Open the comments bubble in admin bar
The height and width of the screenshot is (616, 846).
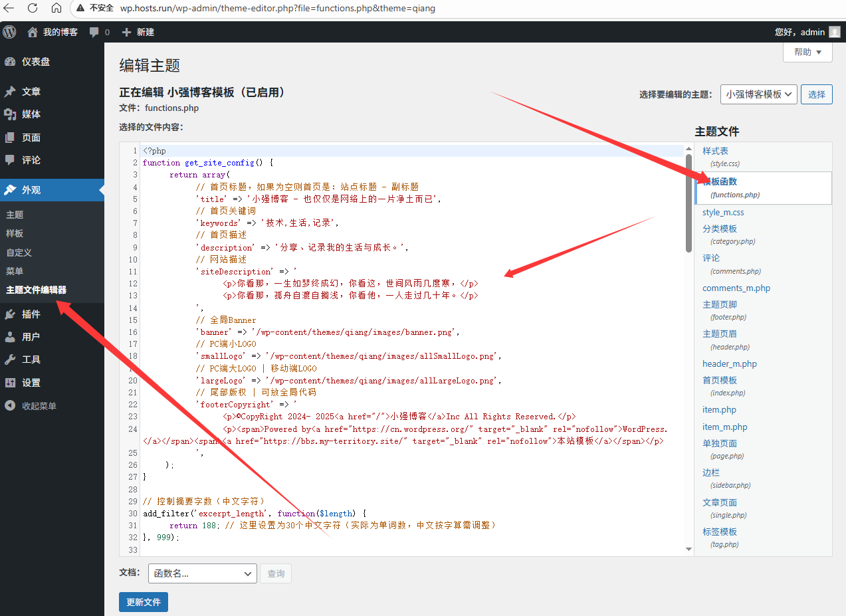[x=94, y=32]
